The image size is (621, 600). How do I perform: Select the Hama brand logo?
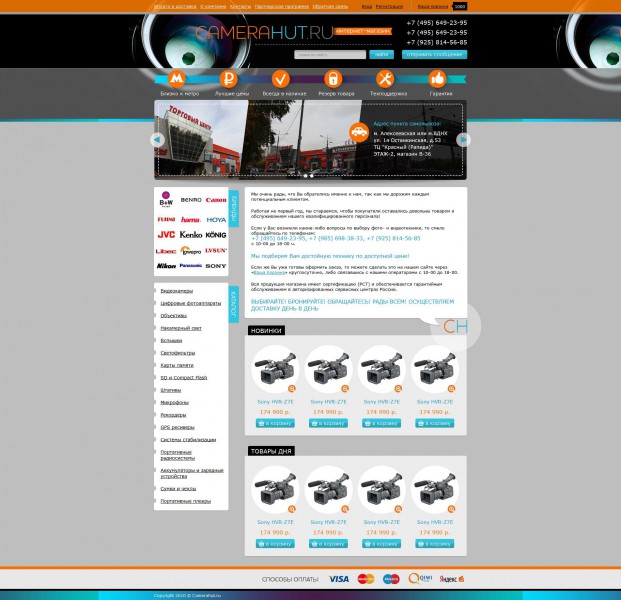pyautogui.click(x=190, y=219)
